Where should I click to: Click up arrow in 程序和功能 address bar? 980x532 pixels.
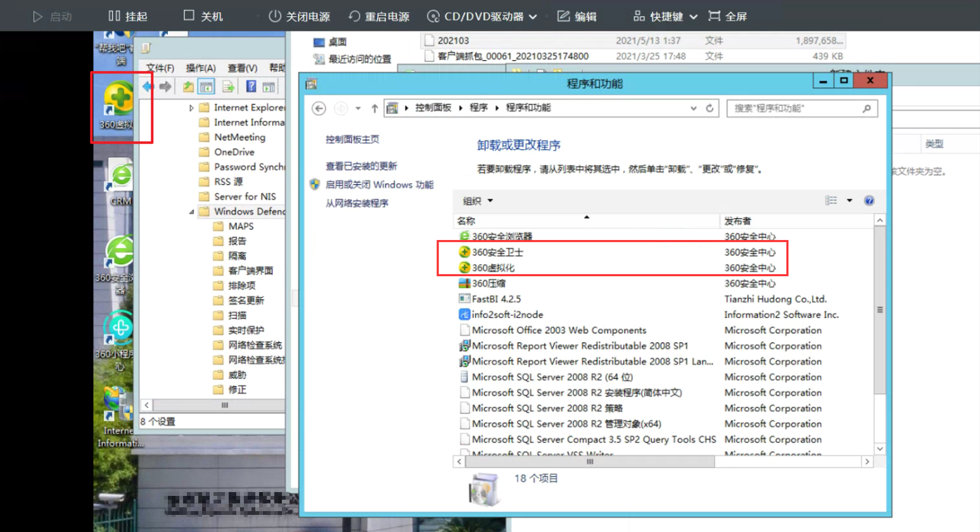(374, 108)
